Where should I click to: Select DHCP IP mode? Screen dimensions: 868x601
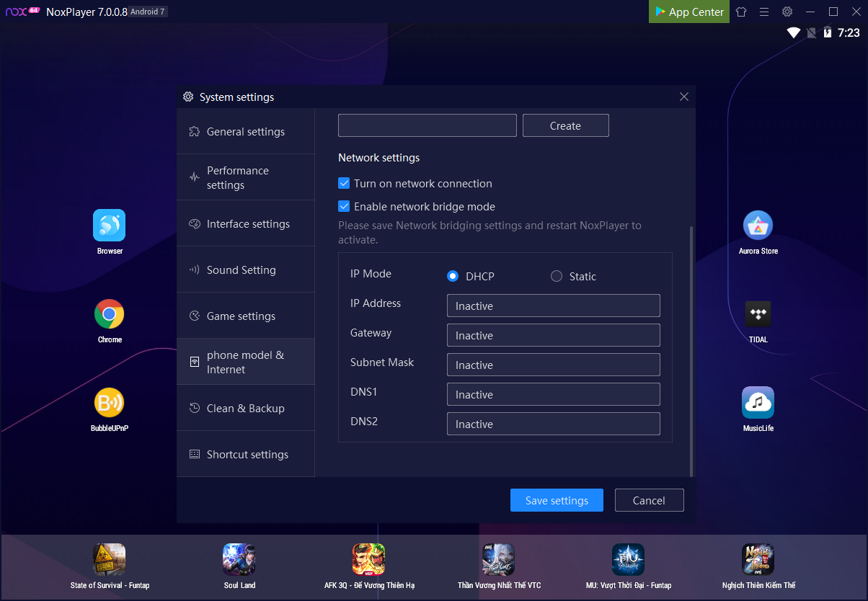point(453,276)
